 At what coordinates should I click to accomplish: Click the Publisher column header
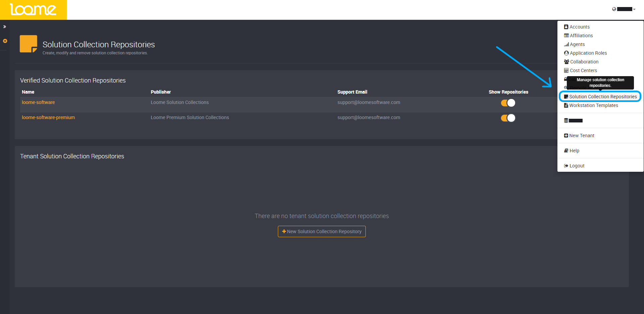tap(161, 92)
